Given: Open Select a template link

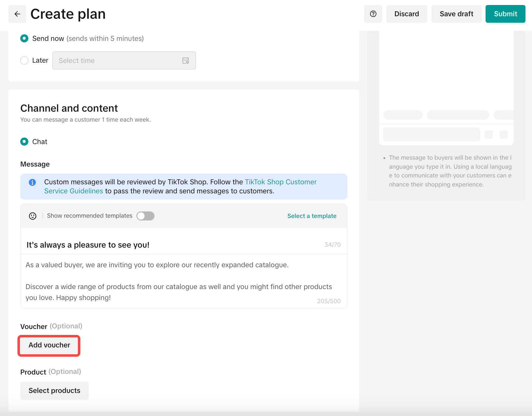Looking at the screenshot, I should click(312, 216).
